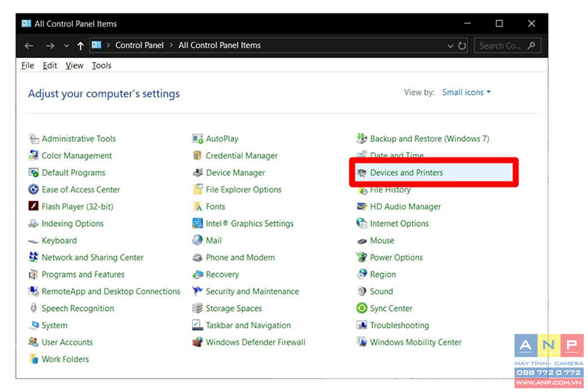The width and height of the screenshot is (588, 392).
Task: Open the Troubleshooting link
Action: [x=399, y=325]
